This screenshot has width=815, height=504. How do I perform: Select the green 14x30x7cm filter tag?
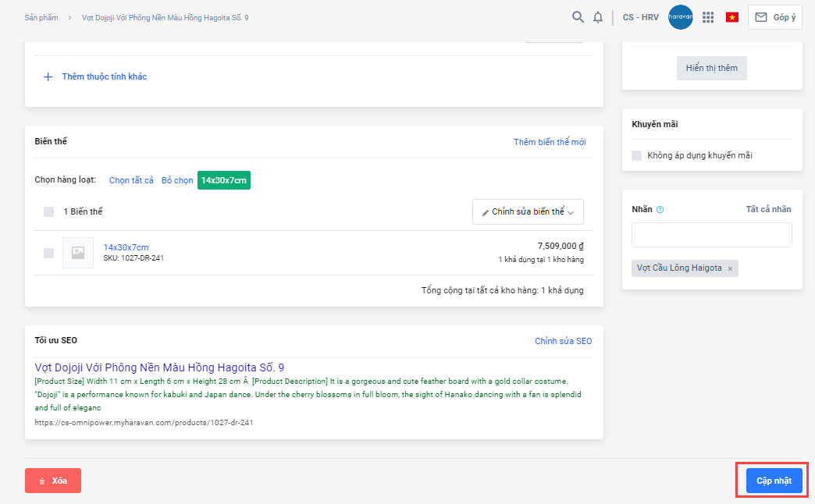click(x=223, y=180)
